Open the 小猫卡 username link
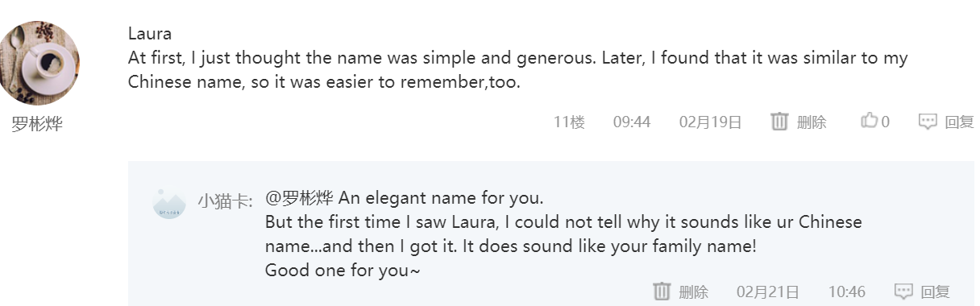 pos(225,201)
